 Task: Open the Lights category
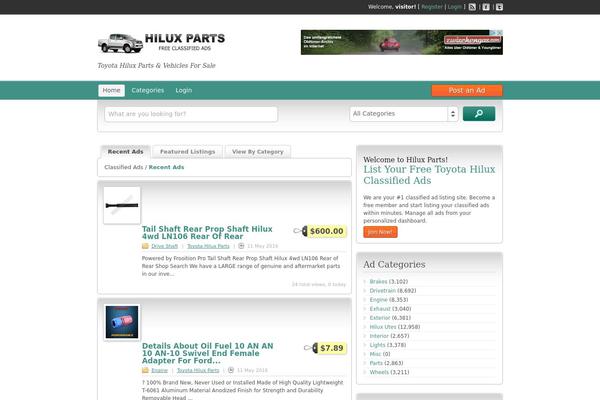tap(377, 345)
